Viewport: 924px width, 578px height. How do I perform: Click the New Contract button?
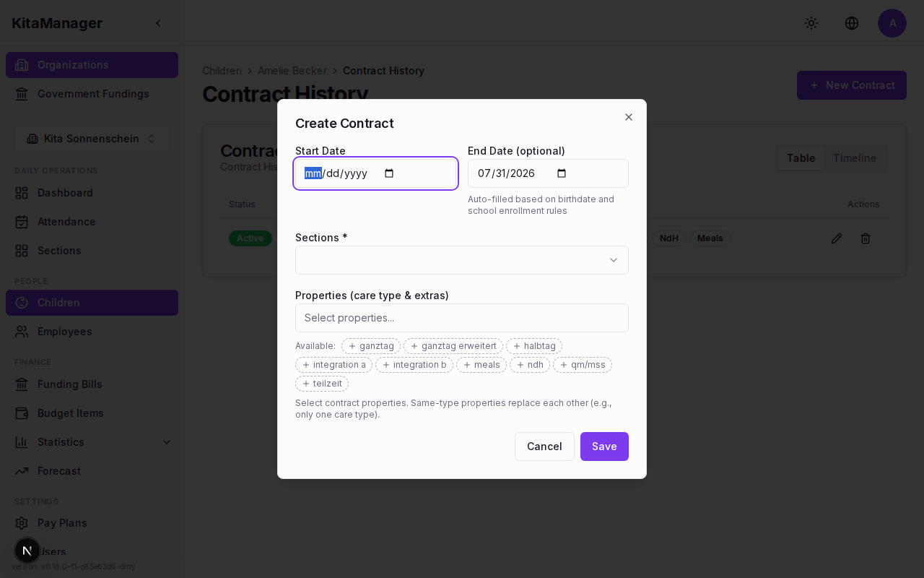tap(852, 85)
